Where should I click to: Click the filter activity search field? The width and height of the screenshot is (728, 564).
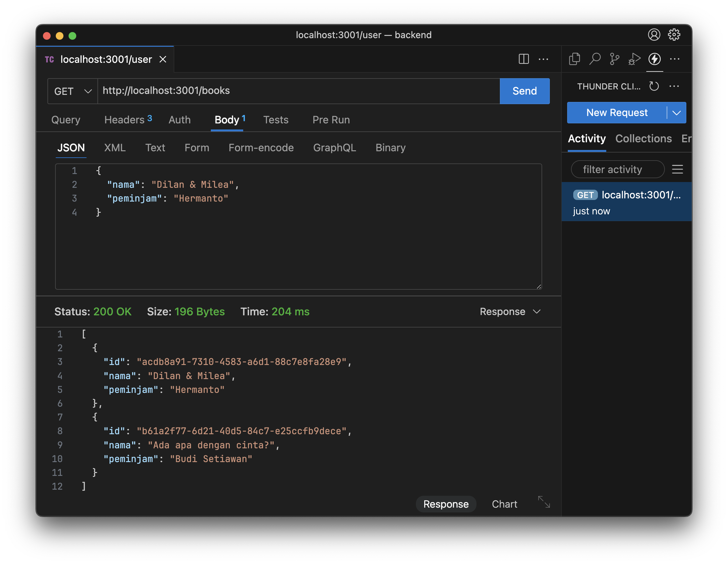click(617, 169)
